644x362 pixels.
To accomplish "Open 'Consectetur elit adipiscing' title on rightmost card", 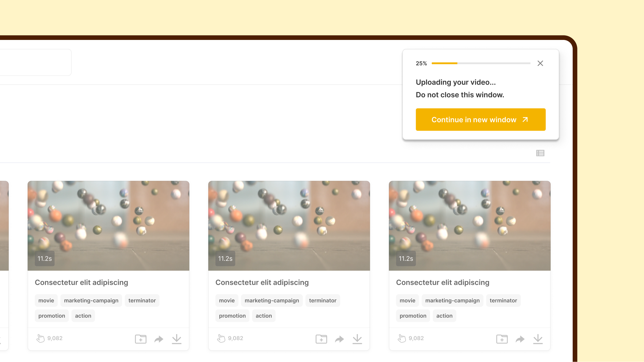I will pyautogui.click(x=442, y=282).
